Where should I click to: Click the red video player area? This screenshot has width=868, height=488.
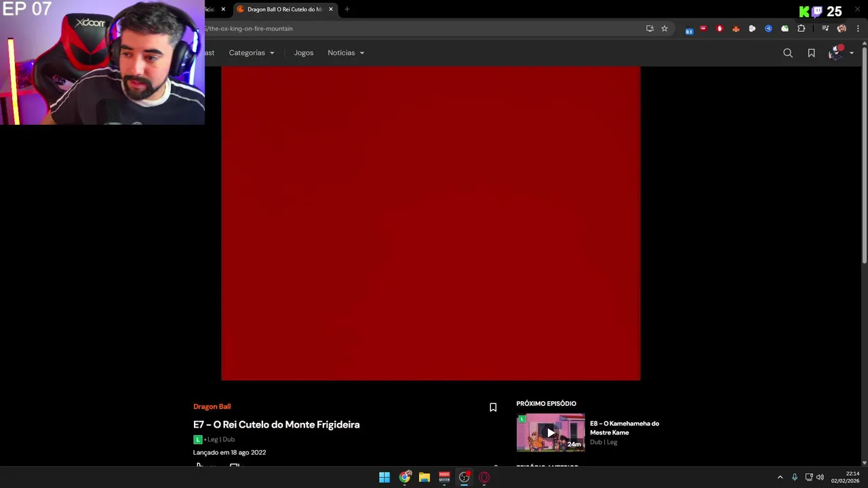(431, 223)
